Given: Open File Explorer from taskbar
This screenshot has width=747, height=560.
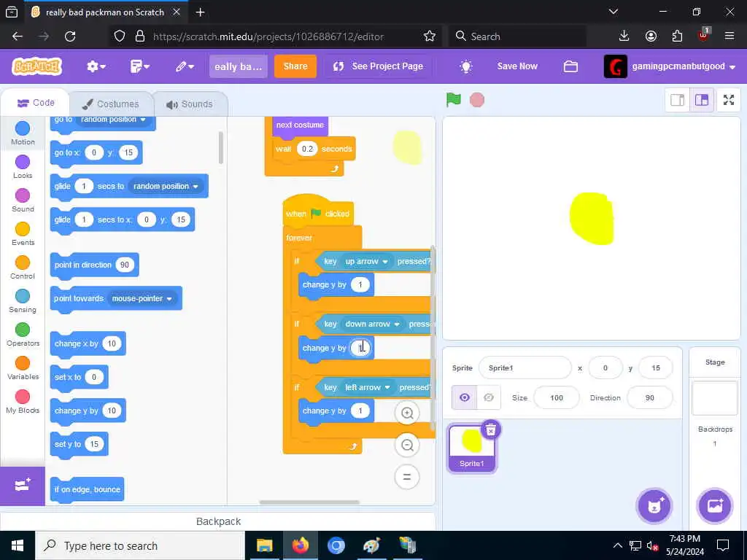Looking at the screenshot, I should (x=264, y=545).
